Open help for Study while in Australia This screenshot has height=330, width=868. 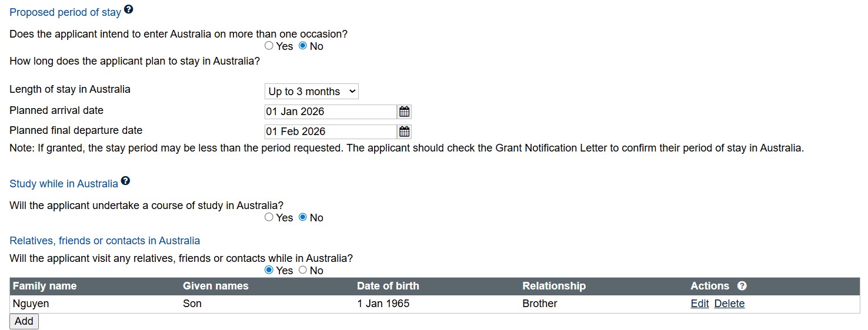(x=125, y=181)
